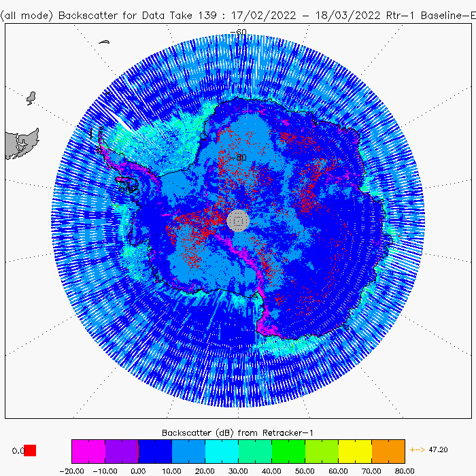Click the -10.00 colorbar tick label
Image resolution: width=476 pixels, height=476 pixels.
pyautogui.click(x=105, y=471)
